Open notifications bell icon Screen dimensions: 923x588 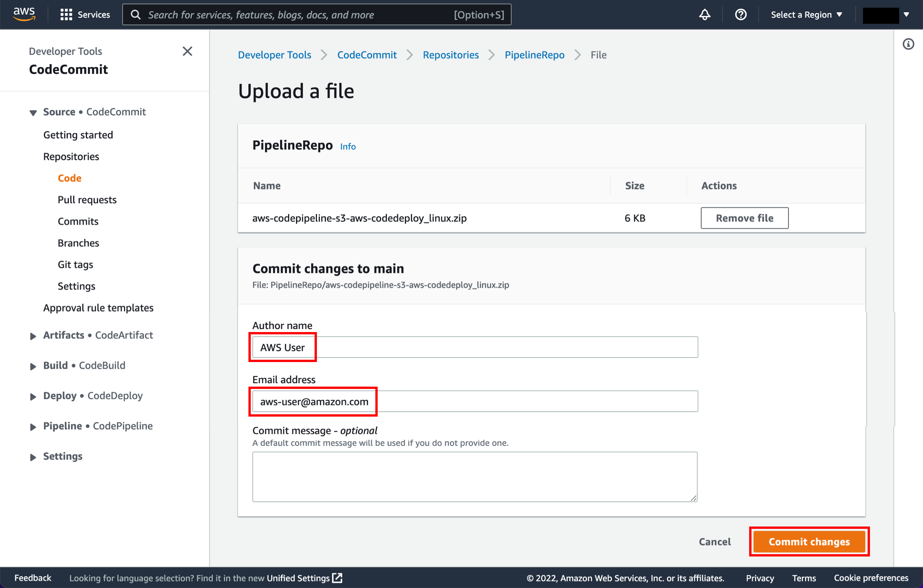click(x=705, y=15)
